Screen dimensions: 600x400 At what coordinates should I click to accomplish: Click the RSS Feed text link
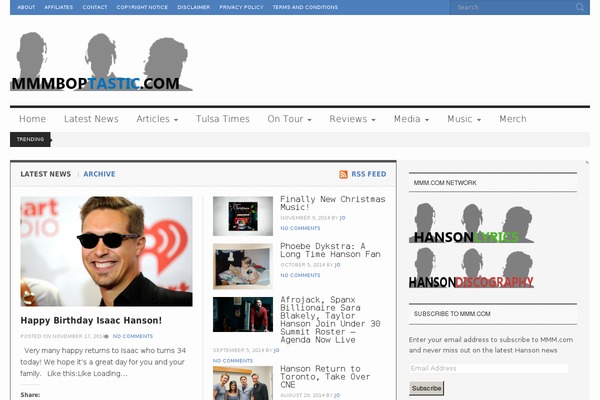click(368, 174)
